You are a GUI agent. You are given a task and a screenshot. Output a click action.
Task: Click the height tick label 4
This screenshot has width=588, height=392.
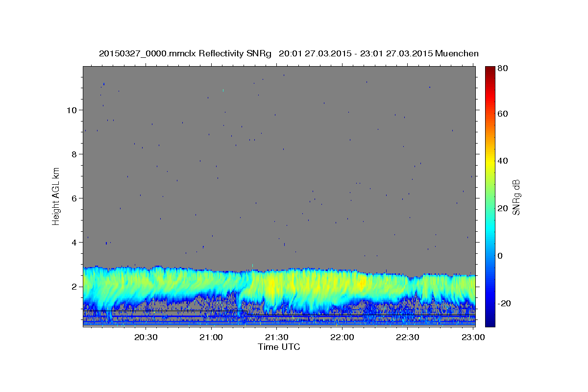click(x=73, y=242)
